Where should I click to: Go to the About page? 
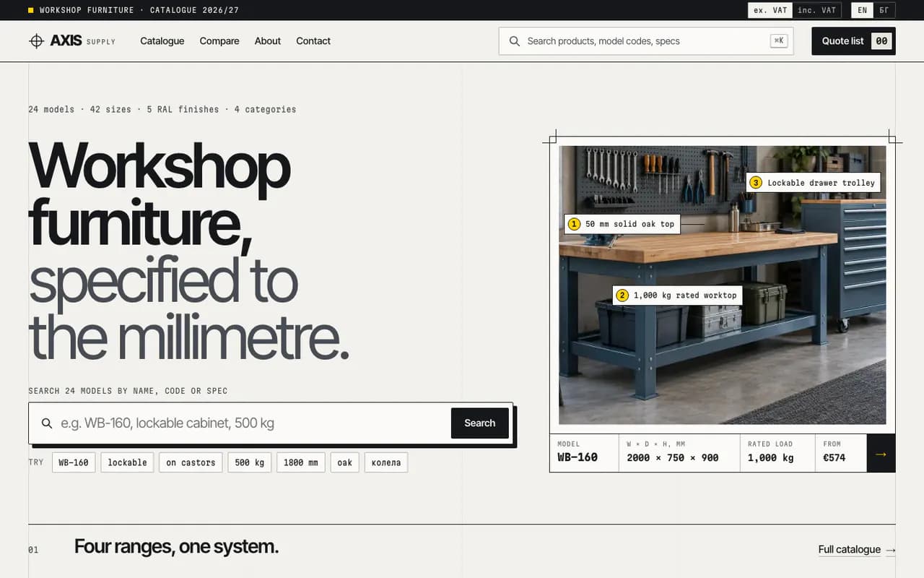pyautogui.click(x=268, y=41)
